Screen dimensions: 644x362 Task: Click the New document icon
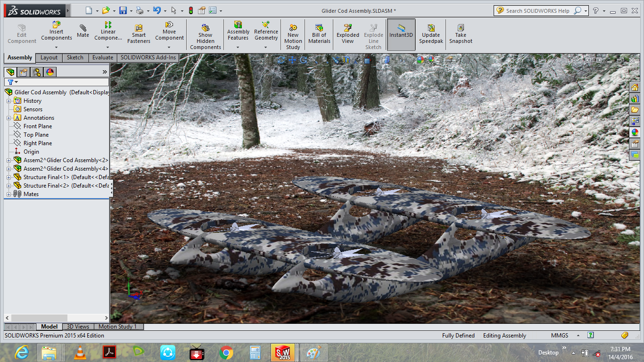click(x=89, y=10)
